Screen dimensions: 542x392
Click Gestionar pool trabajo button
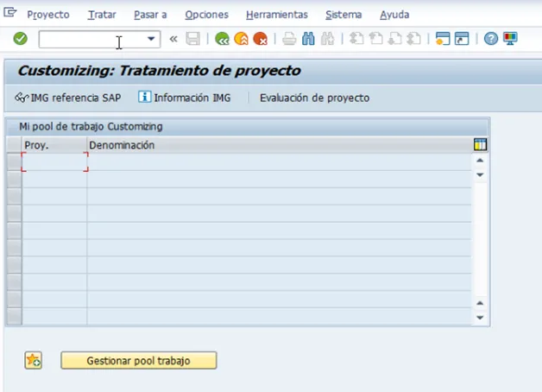pos(139,361)
